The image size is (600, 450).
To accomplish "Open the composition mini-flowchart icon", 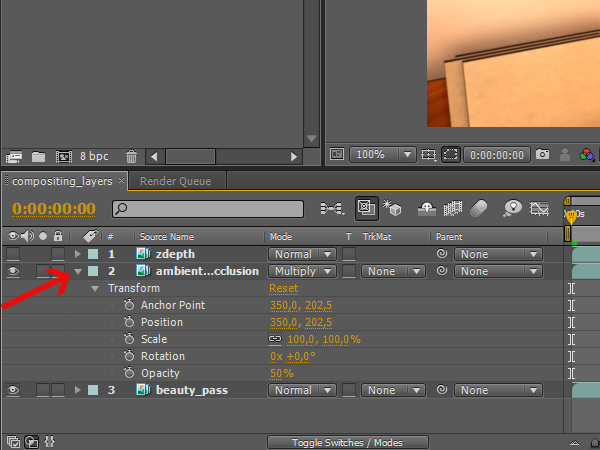I will (330, 209).
